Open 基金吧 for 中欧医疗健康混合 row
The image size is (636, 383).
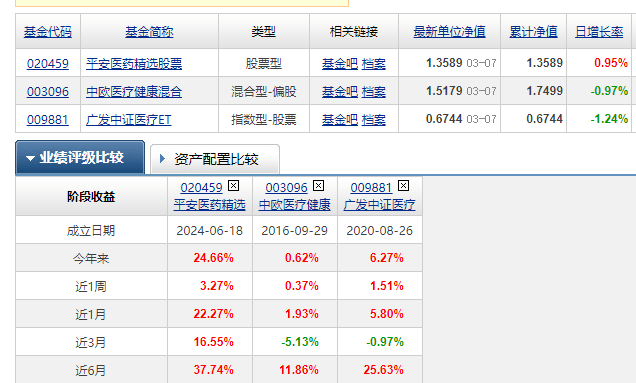(339, 92)
